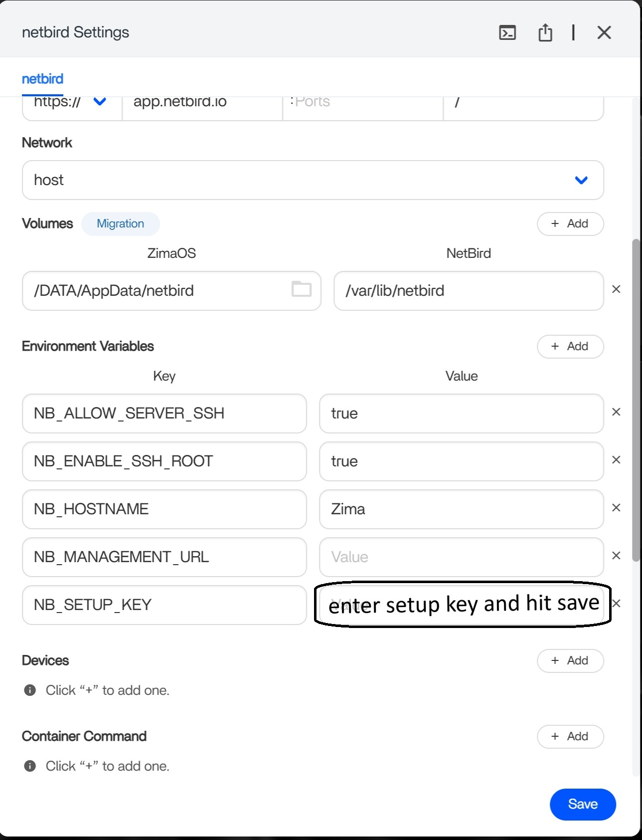
Task: Click the vertical scrollbar on the right
Action: coord(636,399)
